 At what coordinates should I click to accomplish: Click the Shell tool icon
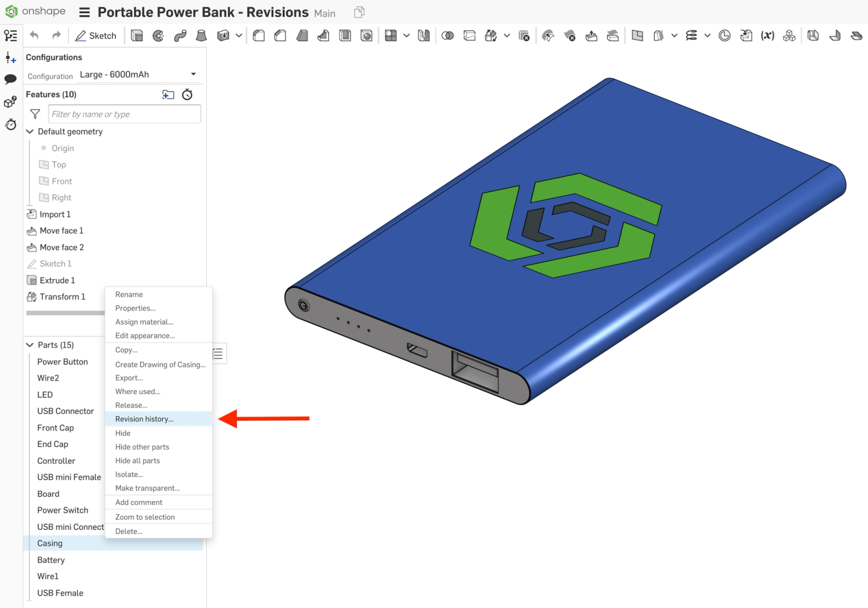tap(345, 36)
